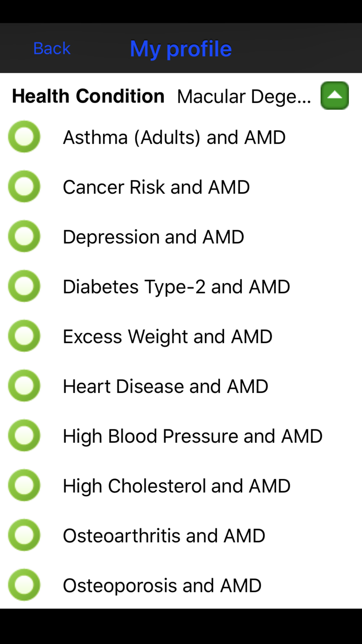Pick the Osteoarthritis and AMD radio circle

(x=24, y=535)
